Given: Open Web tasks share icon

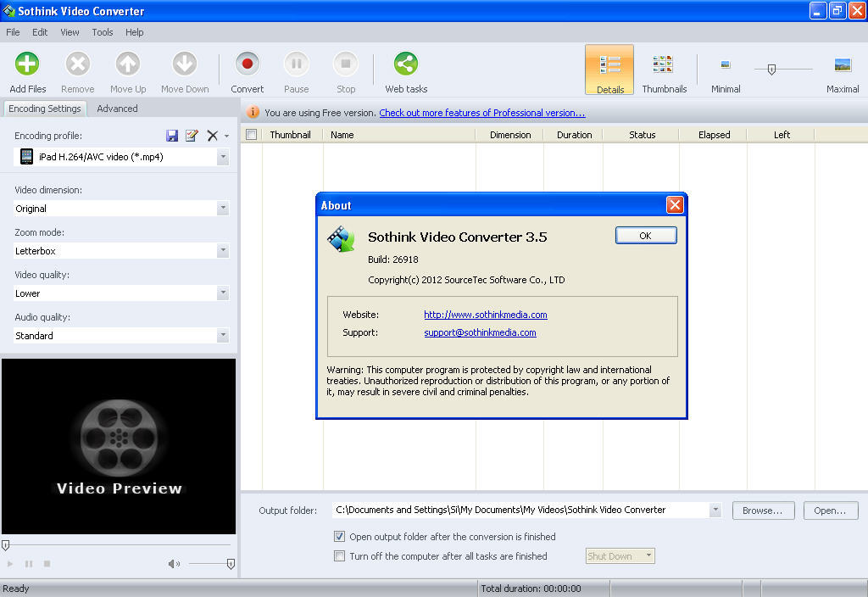Looking at the screenshot, I should (x=406, y=64).
